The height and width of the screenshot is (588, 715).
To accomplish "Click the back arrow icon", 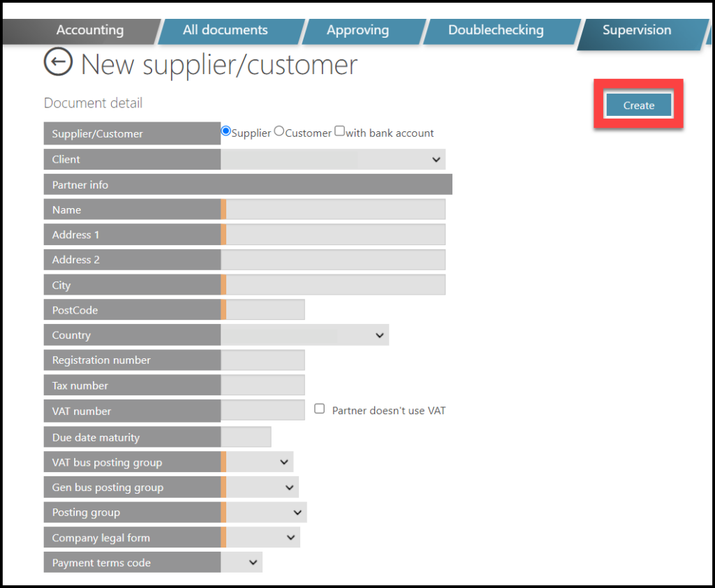I will 58,62.
